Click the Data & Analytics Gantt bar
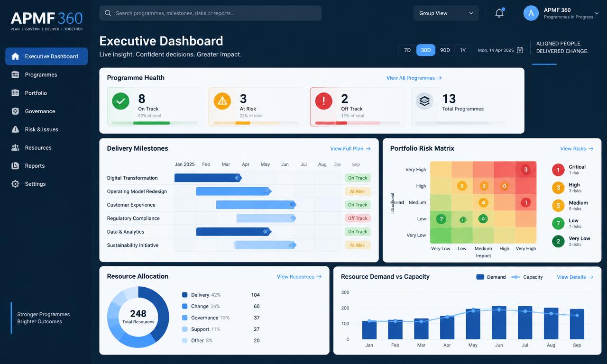This screenshot has height=364, width=607. click(234, 232)
